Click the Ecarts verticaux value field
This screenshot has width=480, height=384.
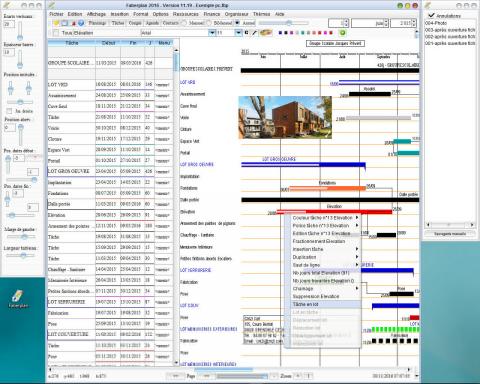click(x=9, y=24)
